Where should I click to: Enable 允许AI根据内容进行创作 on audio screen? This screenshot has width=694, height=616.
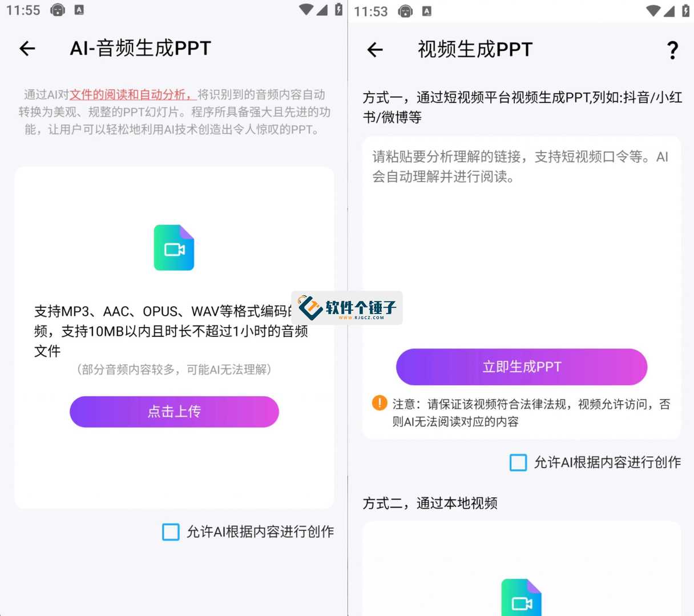click(x=171, y=532)
